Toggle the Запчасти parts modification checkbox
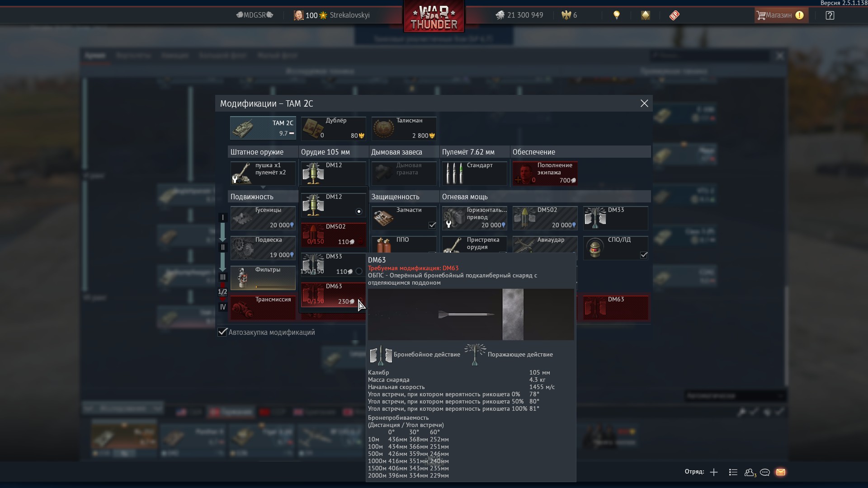868x488 pixels. [x=432, y=225]
